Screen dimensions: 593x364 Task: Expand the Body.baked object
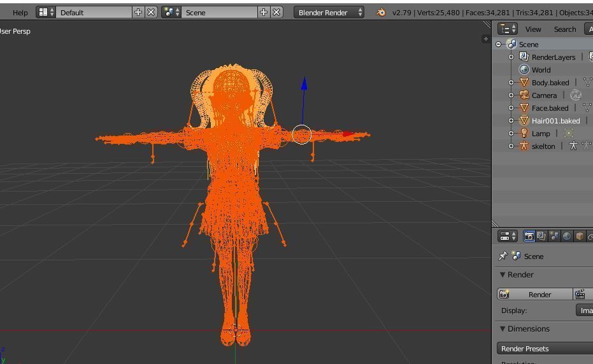click(511, 82)
